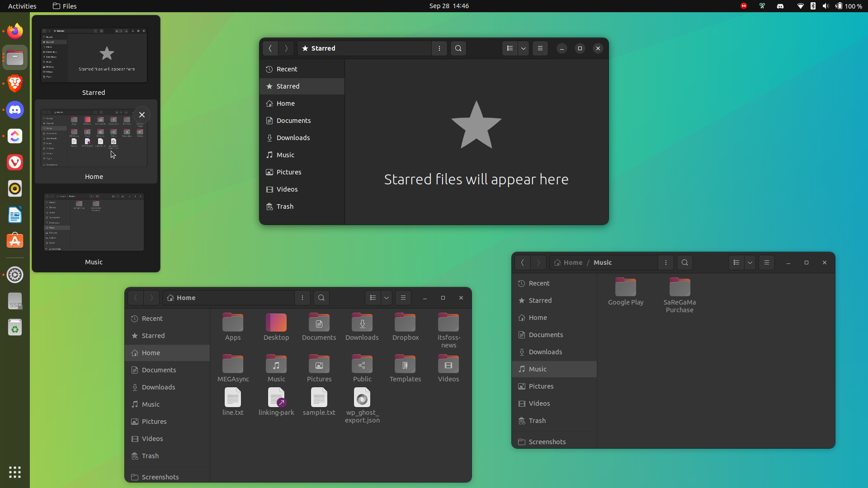Screen dimensions: 868x488
Task: Open the view options dropdown in the Starred window
Action: (523, 48)
